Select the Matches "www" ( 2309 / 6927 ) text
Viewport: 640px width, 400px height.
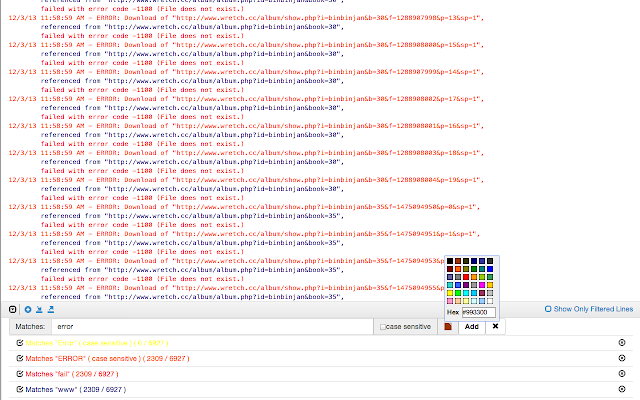click(x=76, y=390)
